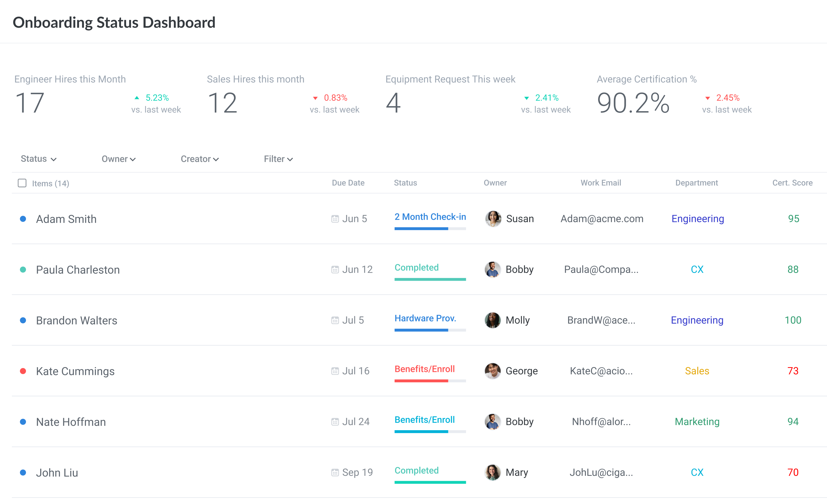Open the Engineering department link for Adam Smith
Image resolution: width=827 pixels, height=504 pixels.
(697, 218)
